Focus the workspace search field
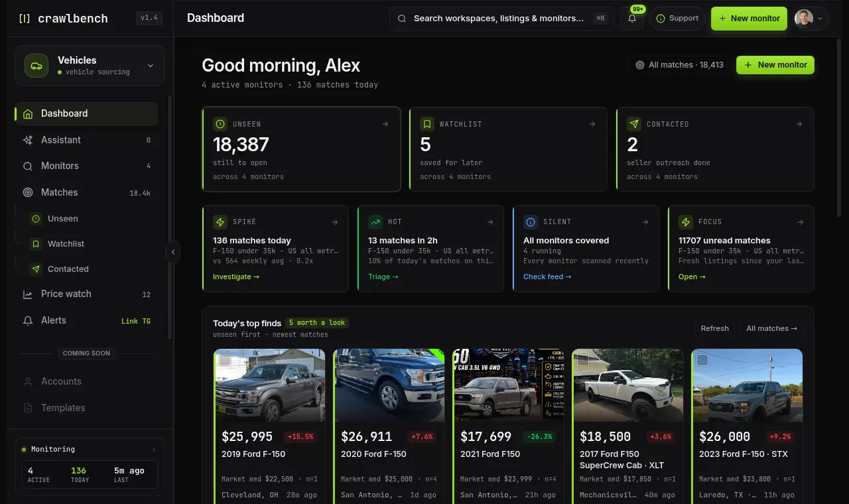Screen dimensions: 849x504 click(x=501, y=19)
